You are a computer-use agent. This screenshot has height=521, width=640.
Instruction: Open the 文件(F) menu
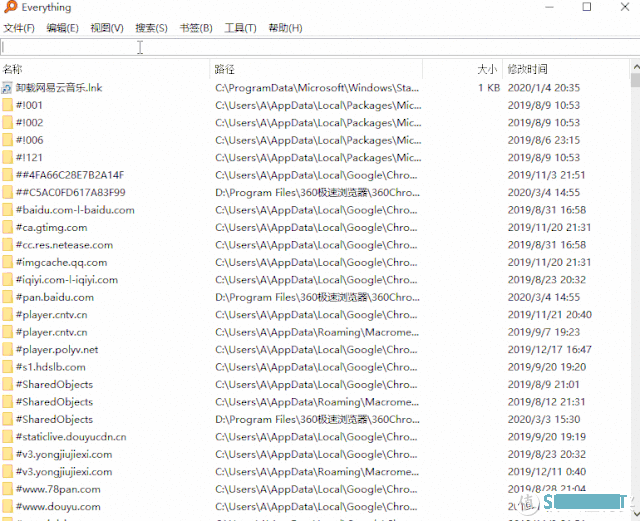click(19, 28)
